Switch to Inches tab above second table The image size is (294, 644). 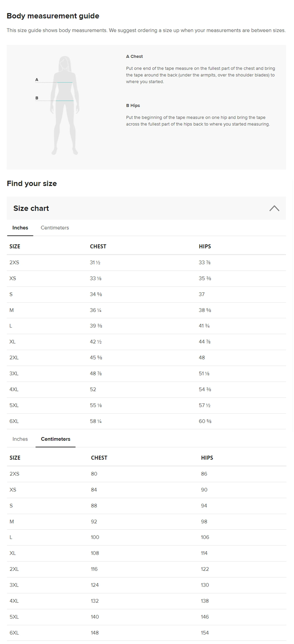point(20,439)
